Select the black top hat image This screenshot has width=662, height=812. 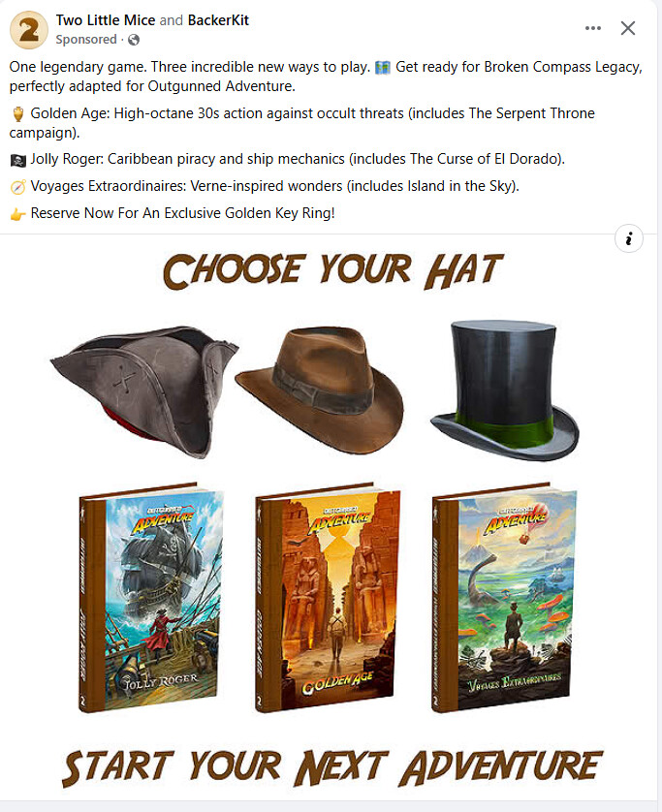(505, 390)
